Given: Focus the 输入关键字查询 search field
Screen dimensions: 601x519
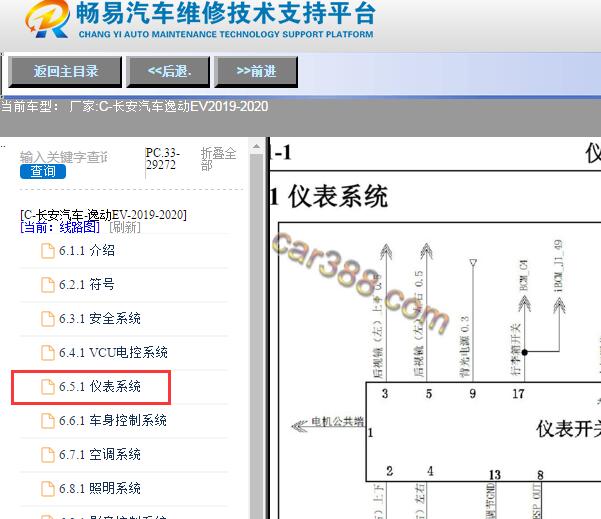Looking at the screenshot, I should pos(64,157).
